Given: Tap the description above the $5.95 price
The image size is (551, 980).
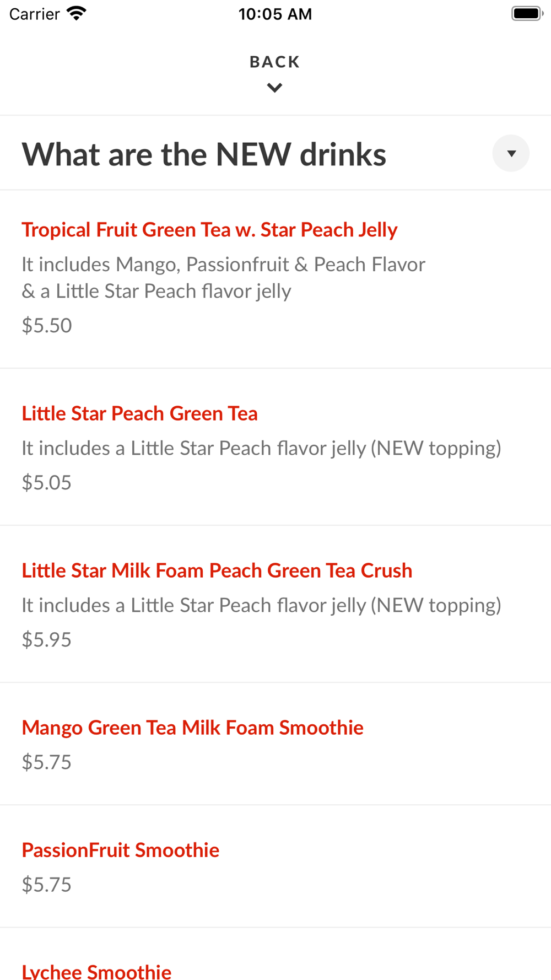Looking at the screenshot, I should tap(261, 605).
